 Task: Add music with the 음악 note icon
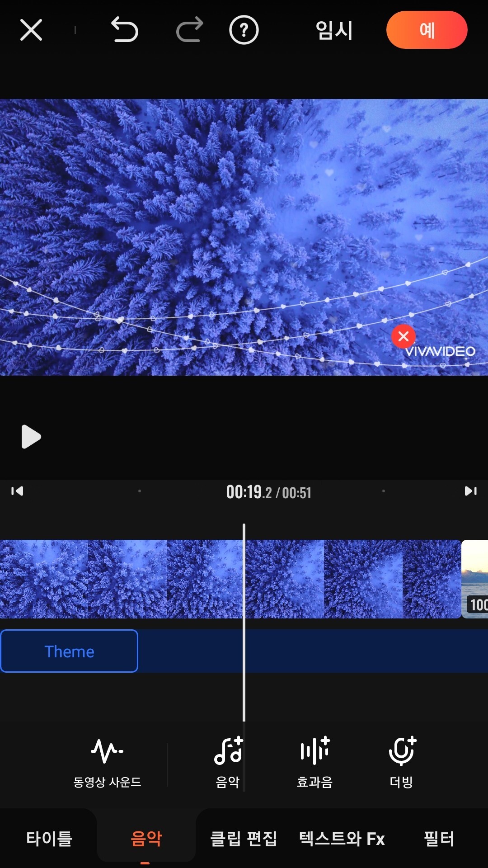[x=228, y=763]
